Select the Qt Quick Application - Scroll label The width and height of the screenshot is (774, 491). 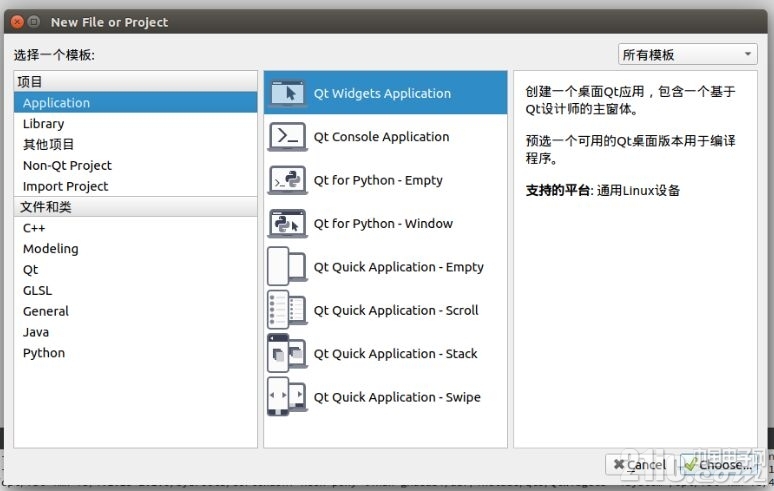coord(396,310)
